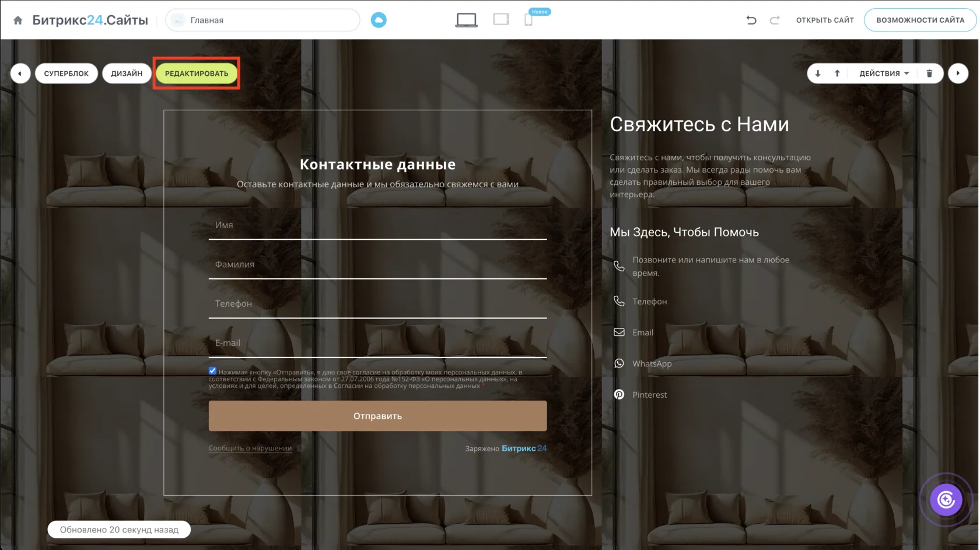980x550 pixels.
Task: Select heading Мы Здесь, Чтобы Помочь
Action: coord(684,232)
